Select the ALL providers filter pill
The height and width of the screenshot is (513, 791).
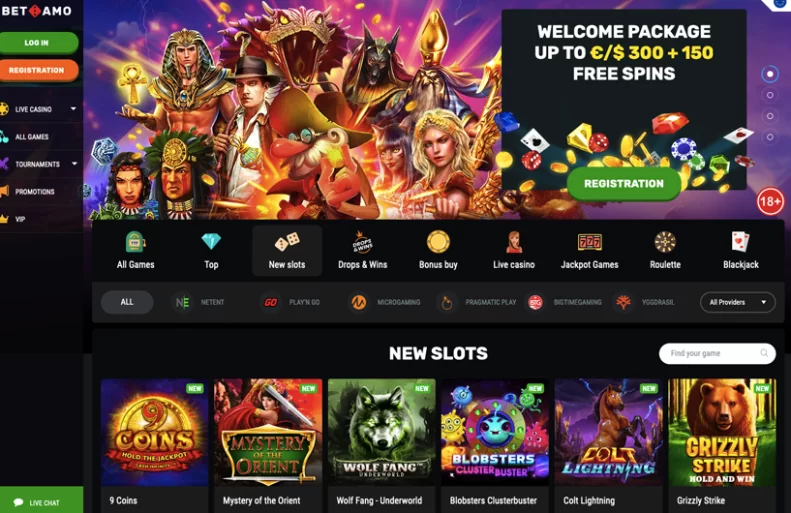[x=127, y=302]
